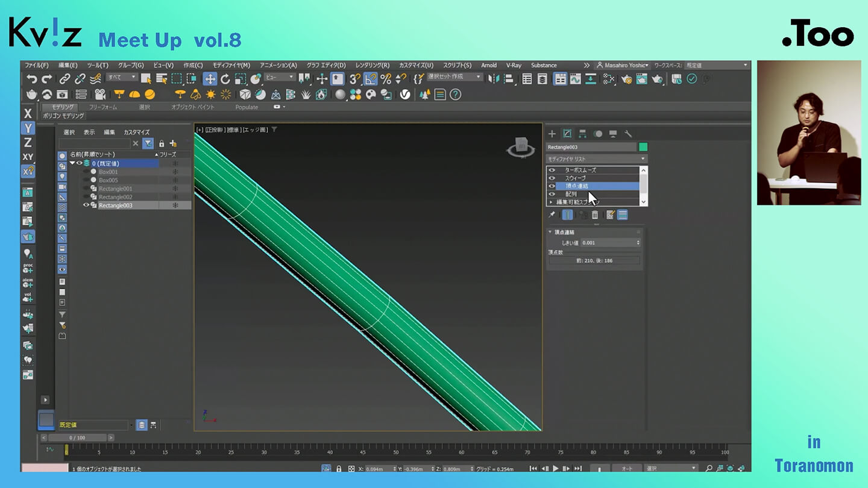Switch to the フリーフォーム ribbon tab

(103, 107)
